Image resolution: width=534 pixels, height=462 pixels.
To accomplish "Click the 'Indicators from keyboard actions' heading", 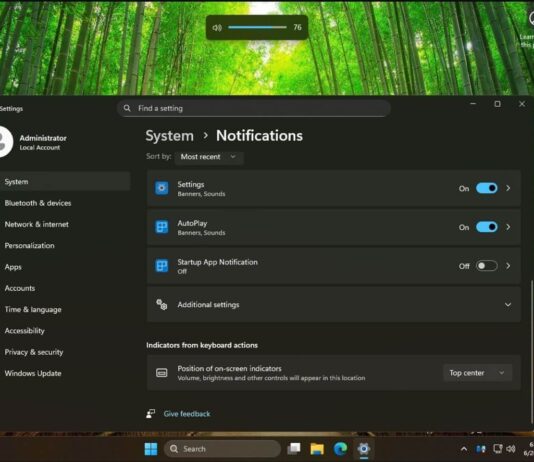I will 202,345.
